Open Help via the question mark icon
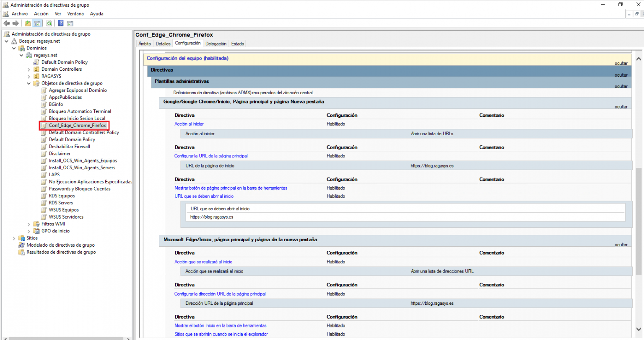Image resolution: width=644 pixels, height=340 pixels. pyautogui.click(x=60, y=23)
